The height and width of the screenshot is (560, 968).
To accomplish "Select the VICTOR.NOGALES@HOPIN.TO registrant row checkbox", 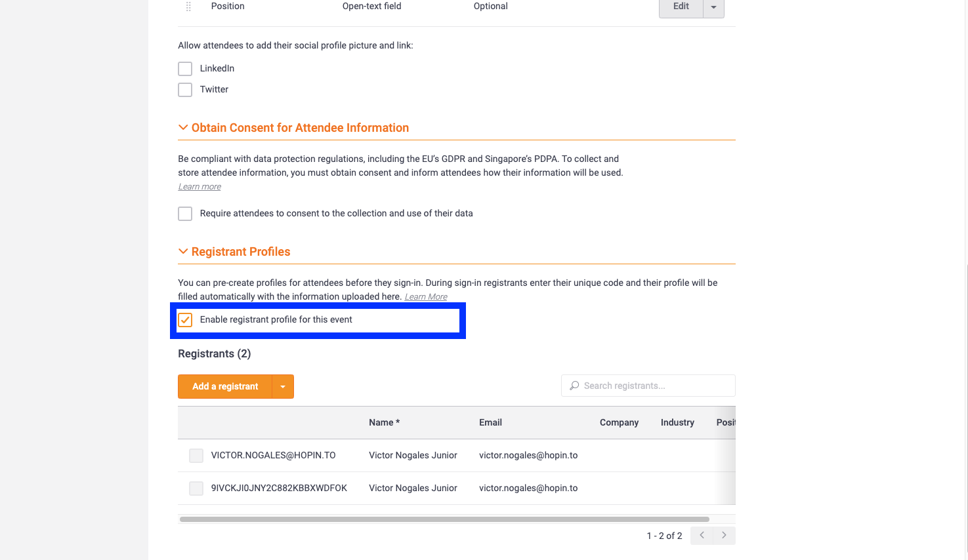I will [196, 456].
